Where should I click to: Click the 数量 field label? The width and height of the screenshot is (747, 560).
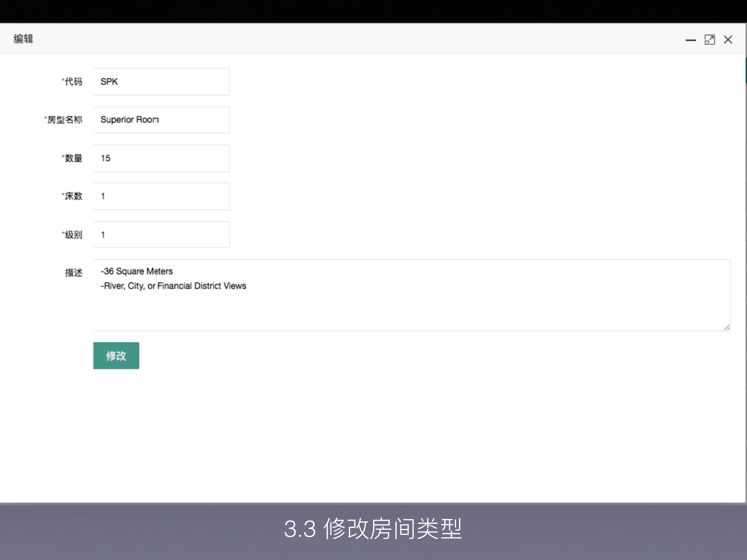tap(73, 158)
